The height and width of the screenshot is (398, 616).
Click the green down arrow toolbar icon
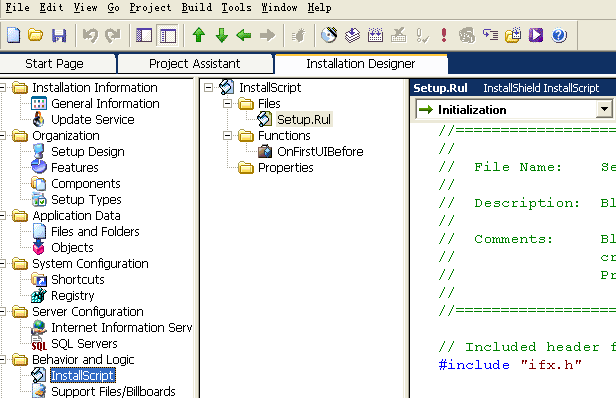pos(222,35)
